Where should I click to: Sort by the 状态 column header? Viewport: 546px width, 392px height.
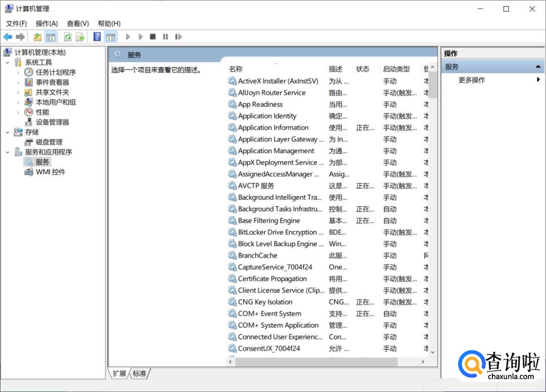(x=362, y=69)
